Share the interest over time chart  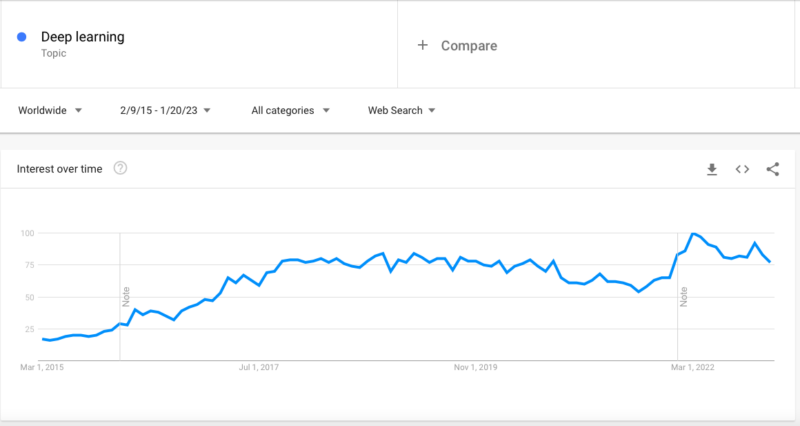pos(772,169)
